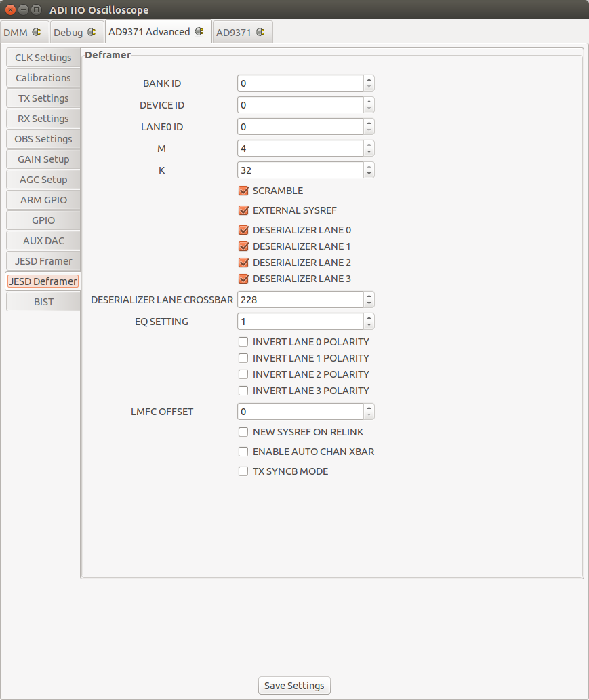
Task: Click the Save Settings button
Action: click(293, 685)
